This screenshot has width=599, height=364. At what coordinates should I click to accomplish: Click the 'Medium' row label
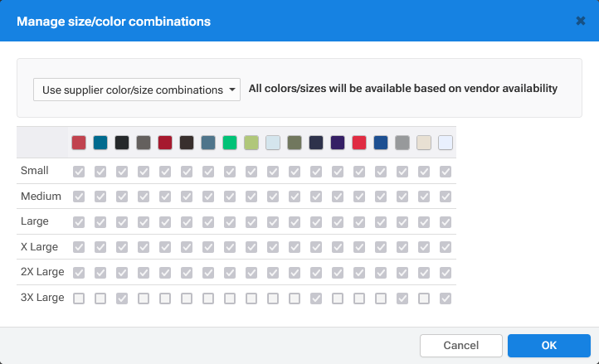[x=41, y=196]
